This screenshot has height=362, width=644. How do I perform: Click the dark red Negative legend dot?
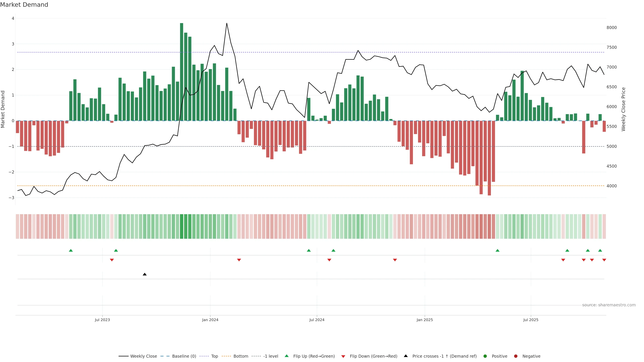tap(516, 356)
